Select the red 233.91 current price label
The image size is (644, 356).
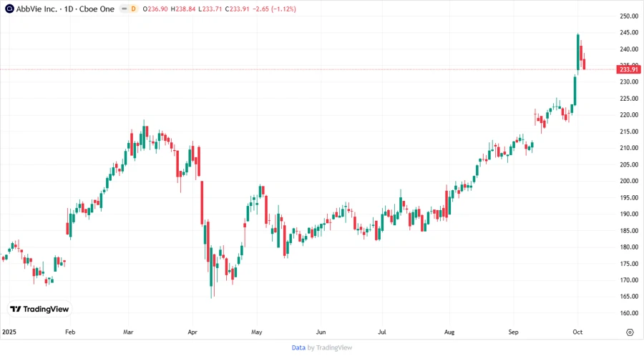[628, 69]
